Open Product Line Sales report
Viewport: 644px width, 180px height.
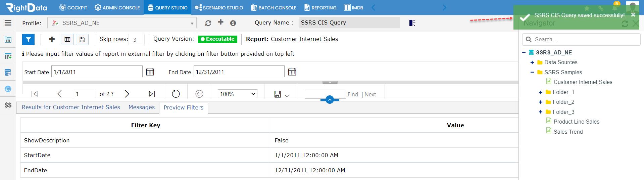[x=576, y=122]
